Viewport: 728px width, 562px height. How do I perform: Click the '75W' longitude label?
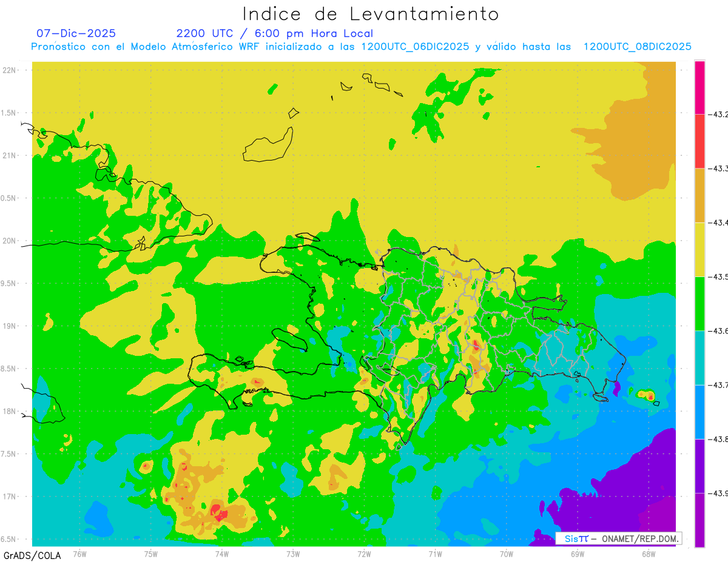pyautogui.click(x=151, y=553)
